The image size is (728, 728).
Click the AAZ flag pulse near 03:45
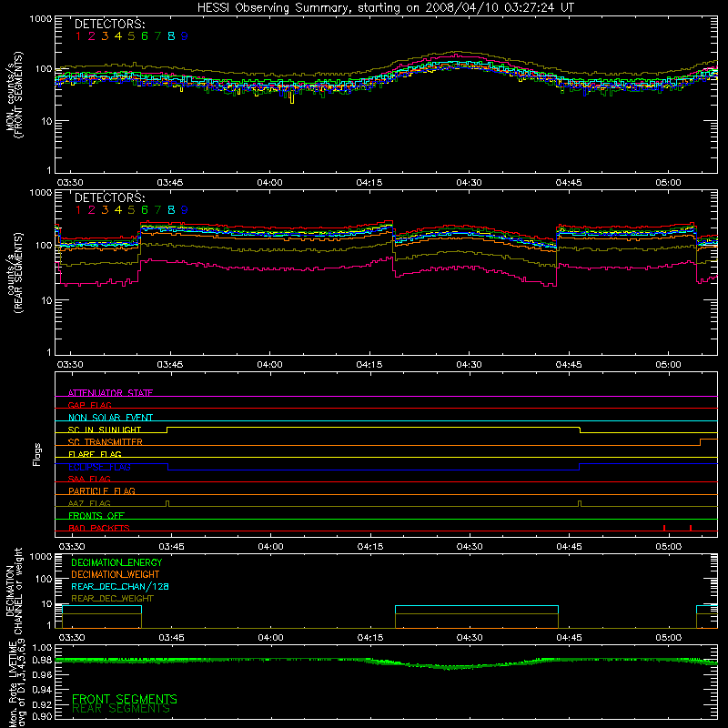tap(167, 504)
